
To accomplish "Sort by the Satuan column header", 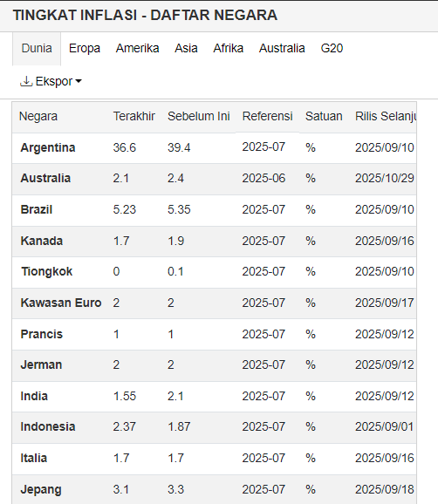I will [324, 116].
